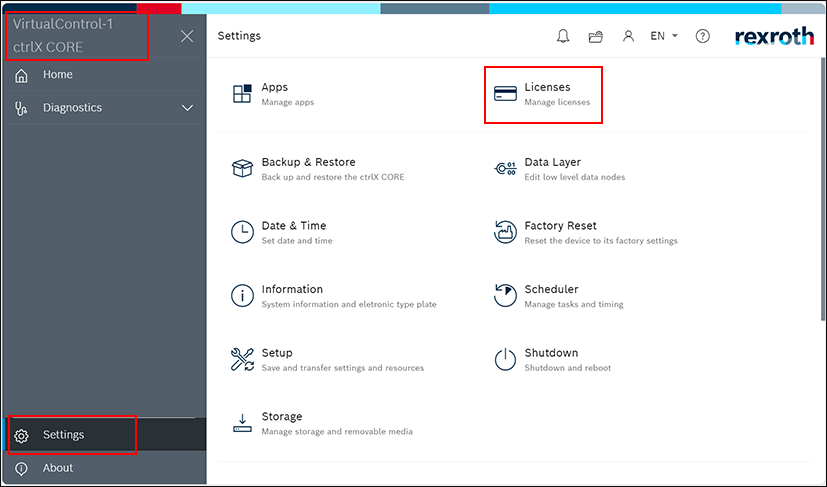Viewport: 827px width, 487px height.
Task: Click the Factory Reset icon
Action: tap(505, 232)
